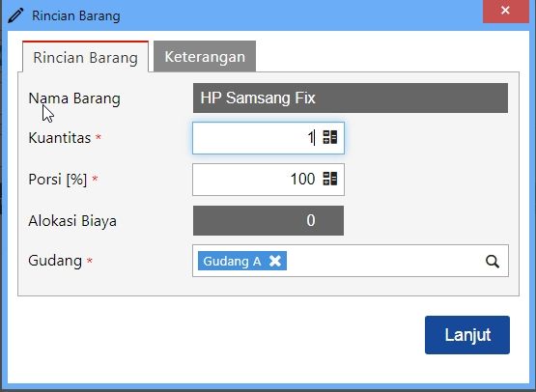The image size is (536, 392).
Task: Switch to the Keterangan tab
Action: (205, 56)
